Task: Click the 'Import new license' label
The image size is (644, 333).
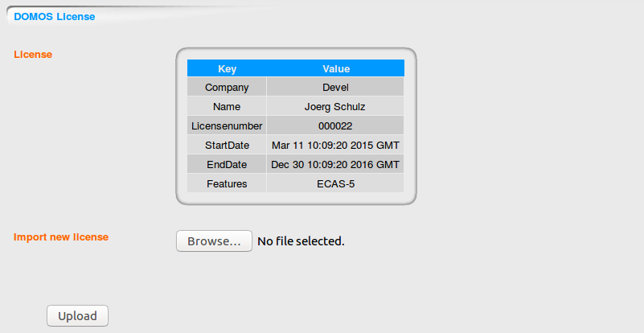Action: pyautogui.click(x=61, y=237)
